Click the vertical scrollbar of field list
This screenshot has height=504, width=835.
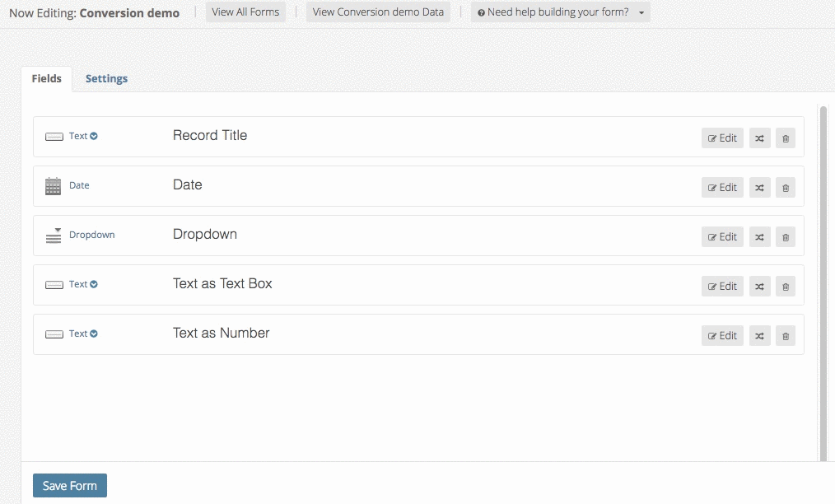coord(823,280)
